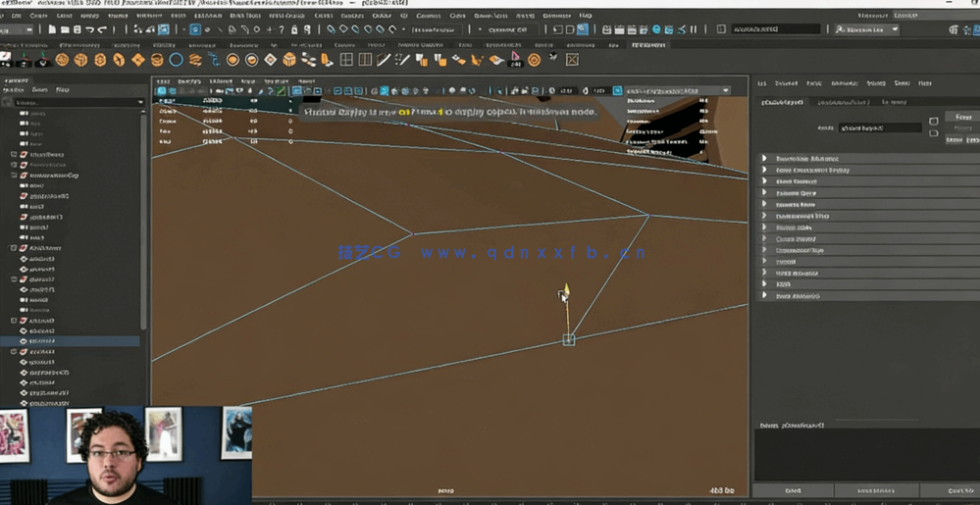Viewport: 980px width, 505px height.
Task: Toggle the first snap icon in status line
Action: pos(333,30)
